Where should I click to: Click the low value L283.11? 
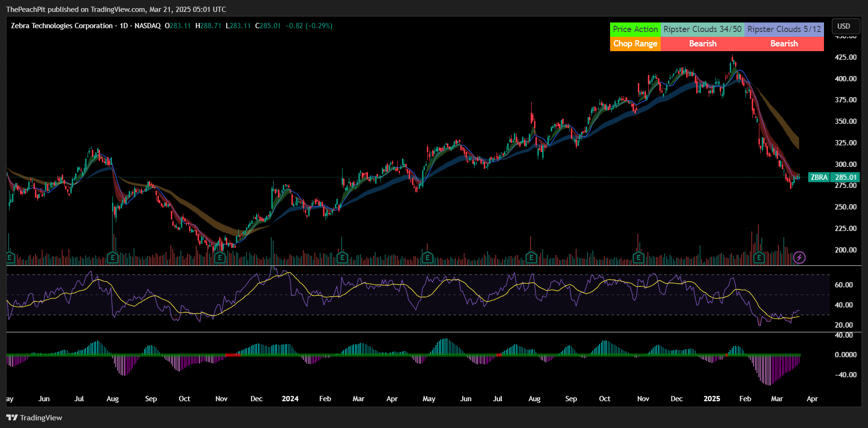click(x=238, y=26)
